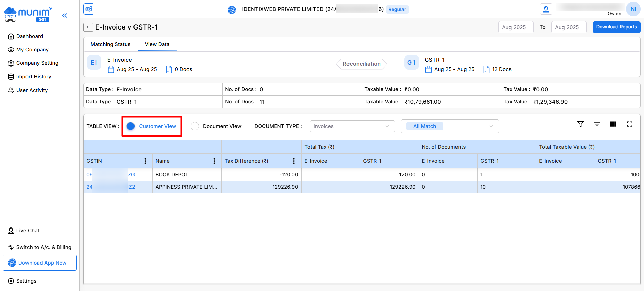This screenshot has width=644, height=291.
Task: Click the GSTR-1 calendar date icon
Action: click(428, 69)
